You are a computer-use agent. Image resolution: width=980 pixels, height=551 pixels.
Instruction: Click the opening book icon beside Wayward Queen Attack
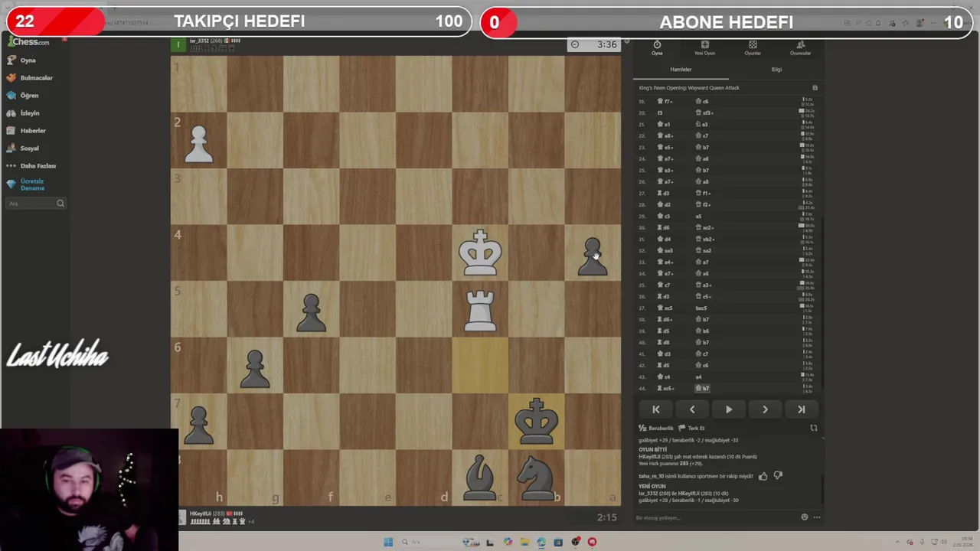click(x=815, y=88)
